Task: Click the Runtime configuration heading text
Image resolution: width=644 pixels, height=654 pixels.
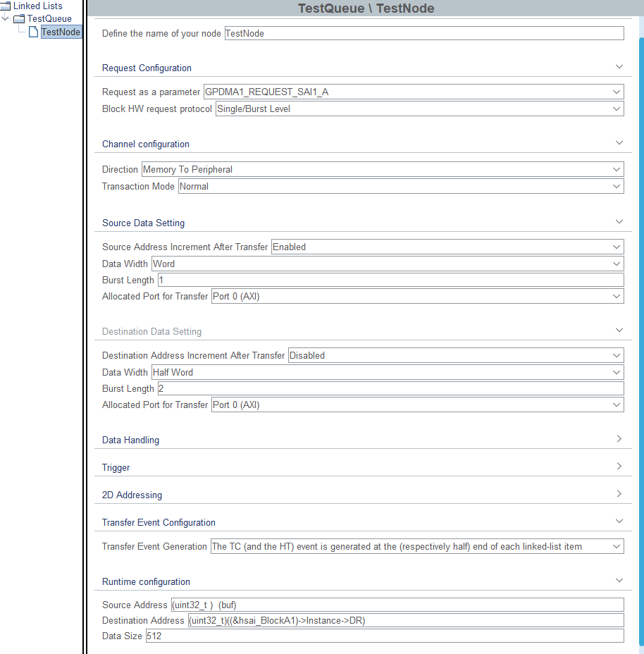Action: (146, 582)
